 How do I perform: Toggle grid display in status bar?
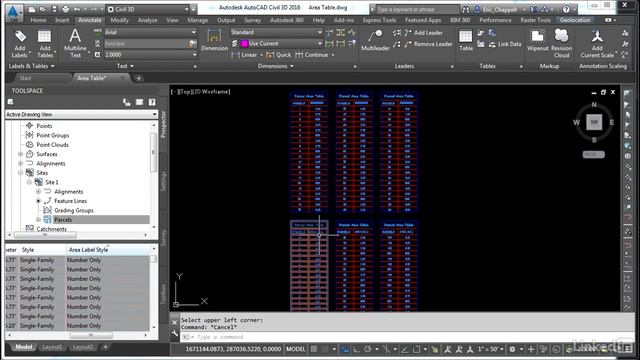click(x=314, y=349)
